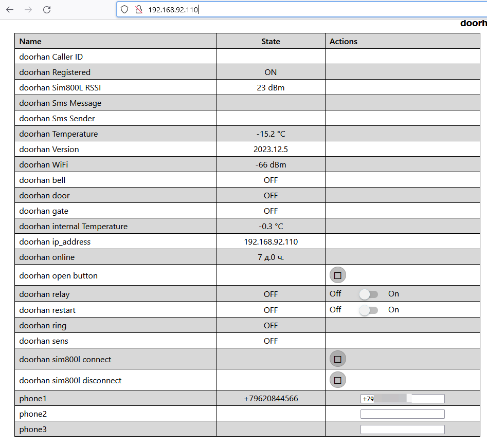Select the doorhan open button row name
This screenshot has height=448, width=487.
pyautogui.click(x=59, y=276)
